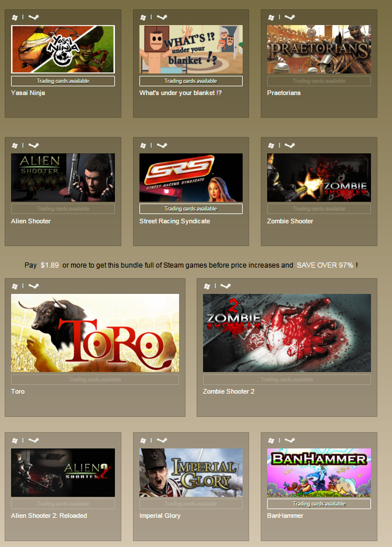The width and height of the screenshot is (392, 547).
Task: Click the Windows icon on BanHammer card
Action: click(x=271, y=441)
